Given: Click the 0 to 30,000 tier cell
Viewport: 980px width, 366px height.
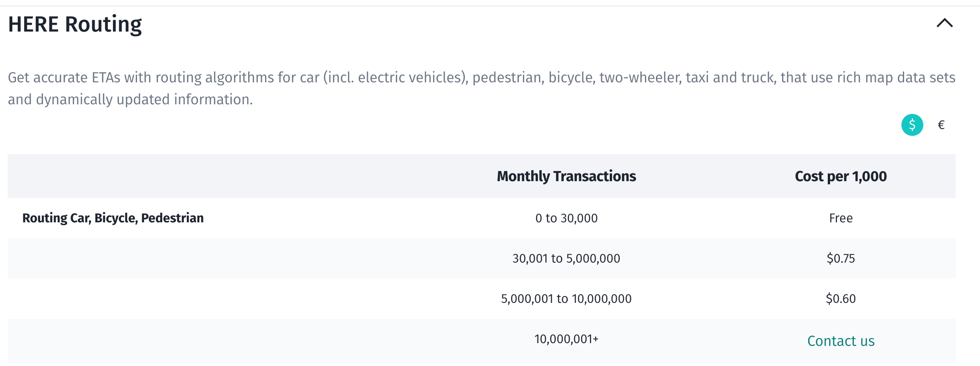Looking at the screenshot, I should 566,218.
